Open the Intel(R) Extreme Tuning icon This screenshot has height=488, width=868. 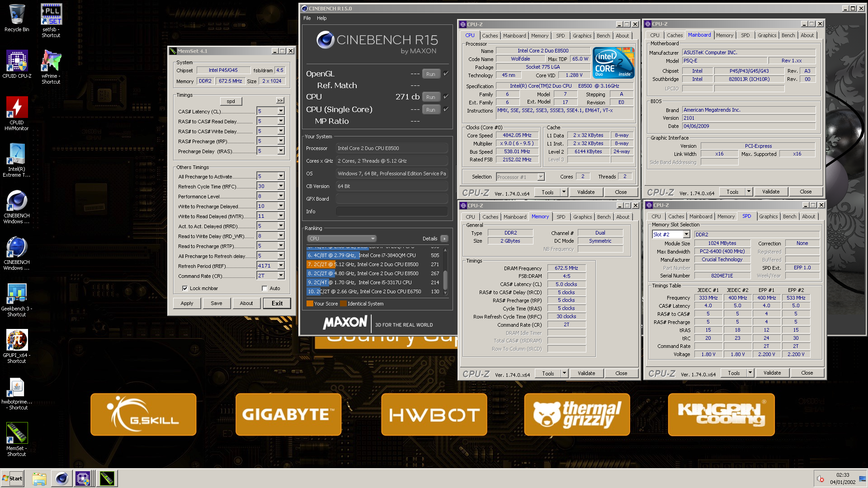pyautogui.click(x=17, y=160)
